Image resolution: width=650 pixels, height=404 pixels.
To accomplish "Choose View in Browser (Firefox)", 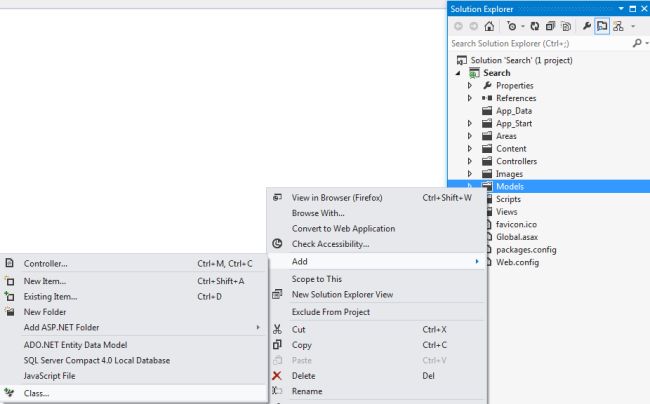I will pos(376,198).
